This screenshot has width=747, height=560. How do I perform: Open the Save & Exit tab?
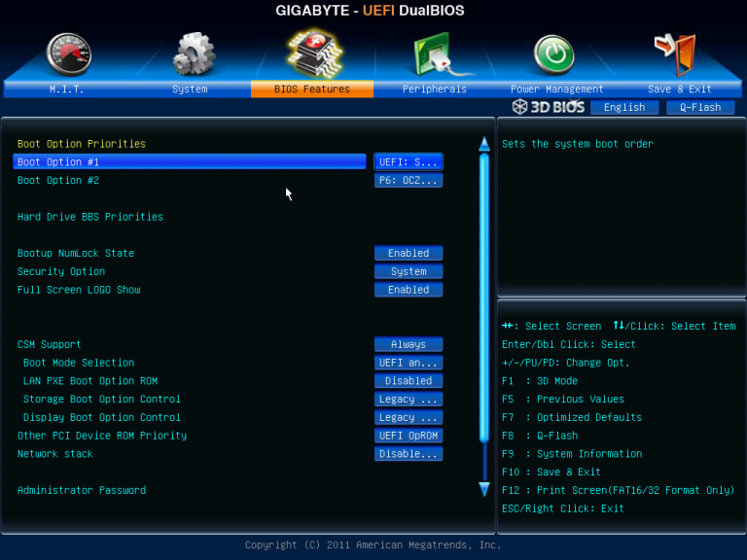[680, 89]
